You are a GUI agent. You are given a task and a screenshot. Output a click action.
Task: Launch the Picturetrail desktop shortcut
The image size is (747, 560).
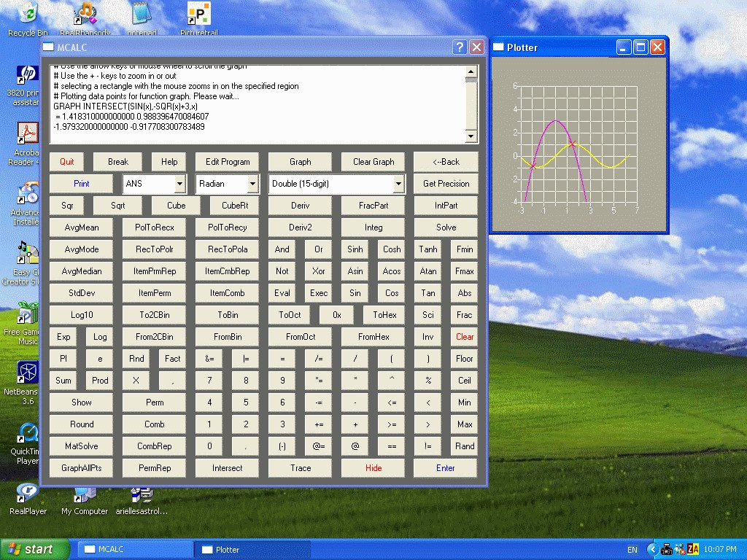click(199, 19)
